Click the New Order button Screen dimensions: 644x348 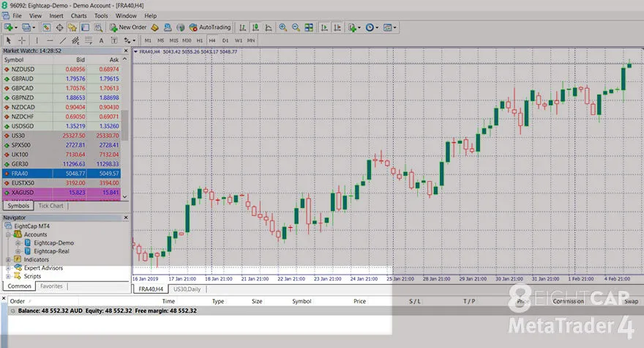(128, 28)
